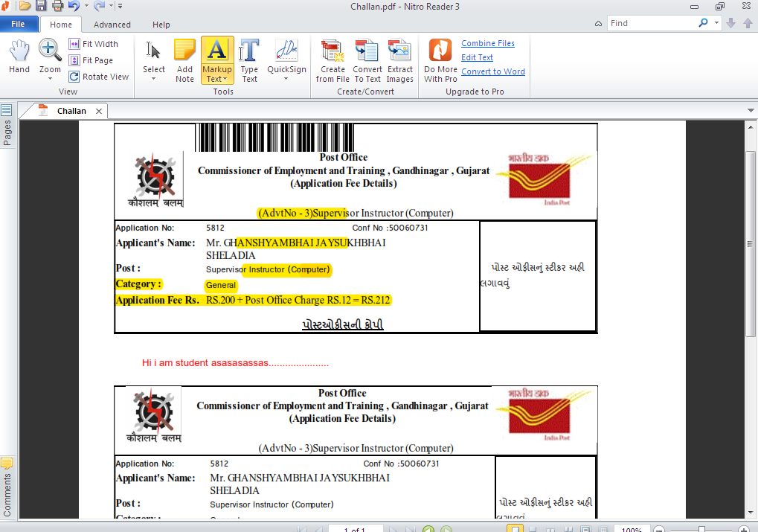Click the highlighted 'Application Fee Rs.' label
758x532 pixels.
click(157, 301)
